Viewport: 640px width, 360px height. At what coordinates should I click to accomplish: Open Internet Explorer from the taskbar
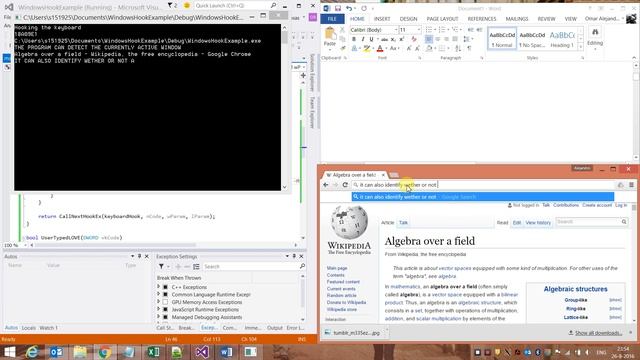[32, 352]
